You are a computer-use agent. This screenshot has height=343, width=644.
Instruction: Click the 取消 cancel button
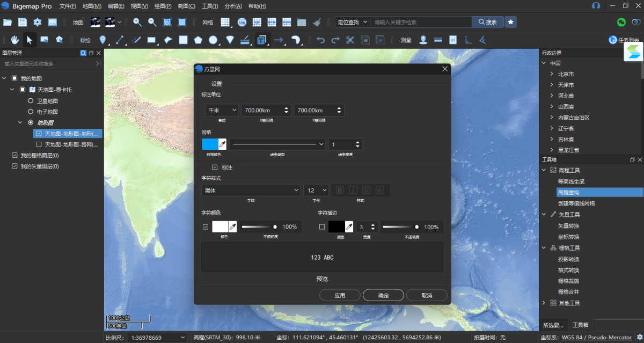(x=427, y=295)
